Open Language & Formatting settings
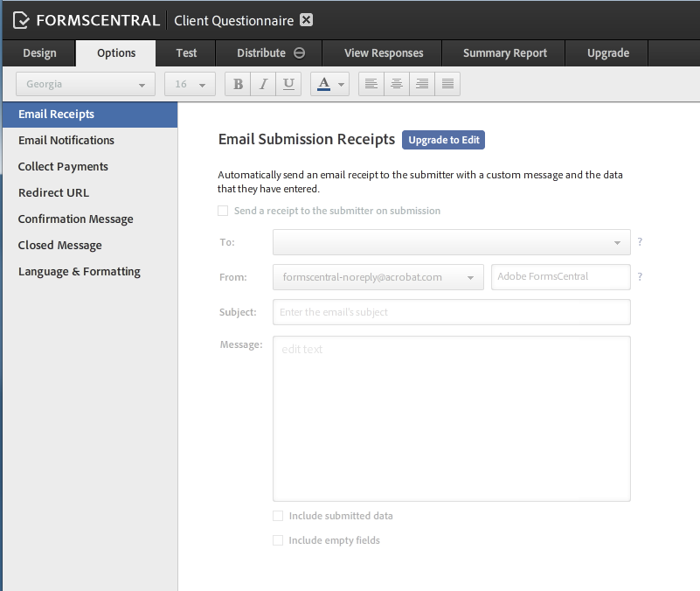Screen dimensions: 700x591 [x=90, y=272]
